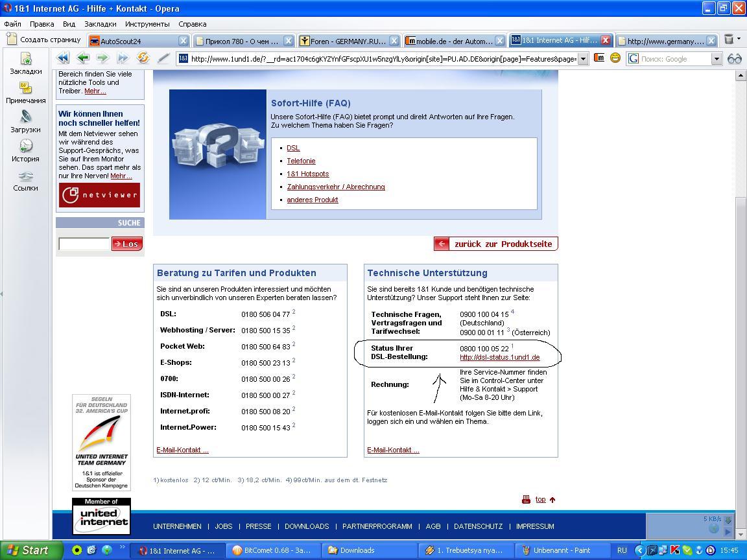Click E-Mail-Kontakt under Technische Unterstützung
The image size is (747, 560).
point(393,450)
